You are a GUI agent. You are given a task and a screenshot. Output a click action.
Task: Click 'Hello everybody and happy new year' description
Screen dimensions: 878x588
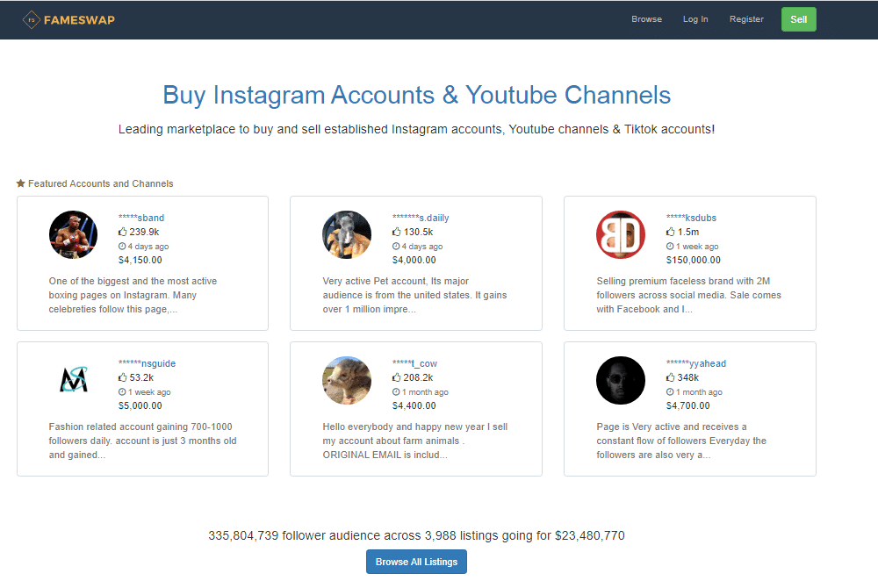pos(415,441)
